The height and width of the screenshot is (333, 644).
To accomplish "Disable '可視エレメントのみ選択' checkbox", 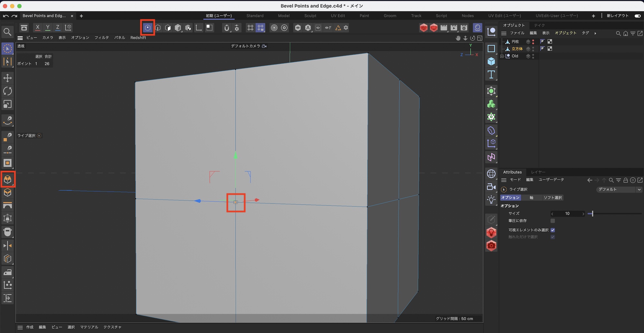I will click(x=553, y=230).
